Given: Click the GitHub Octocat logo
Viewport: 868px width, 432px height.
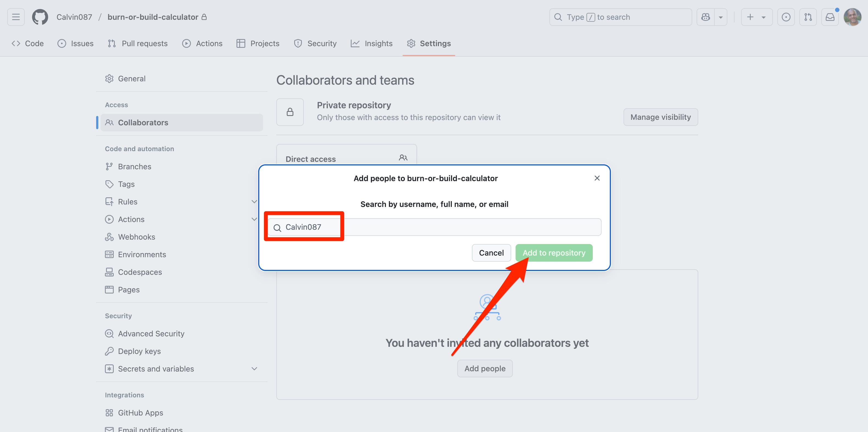Looking at the screenshot, I should [40, 17].
